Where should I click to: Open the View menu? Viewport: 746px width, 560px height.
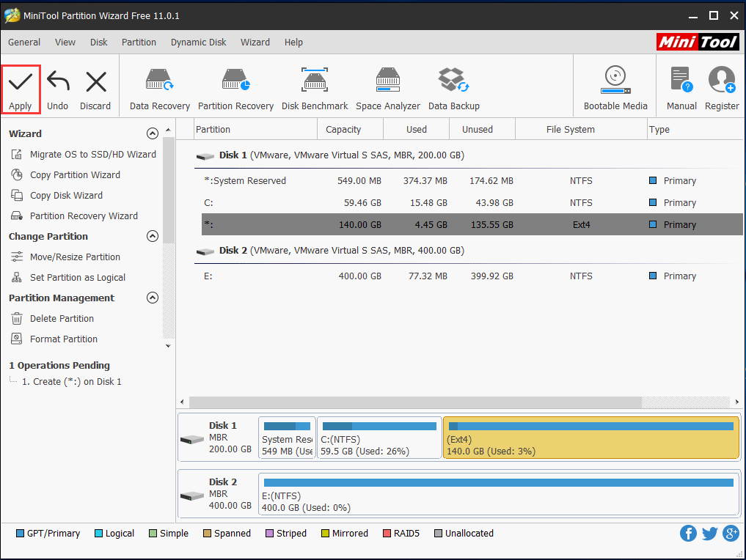click(65, 43)
